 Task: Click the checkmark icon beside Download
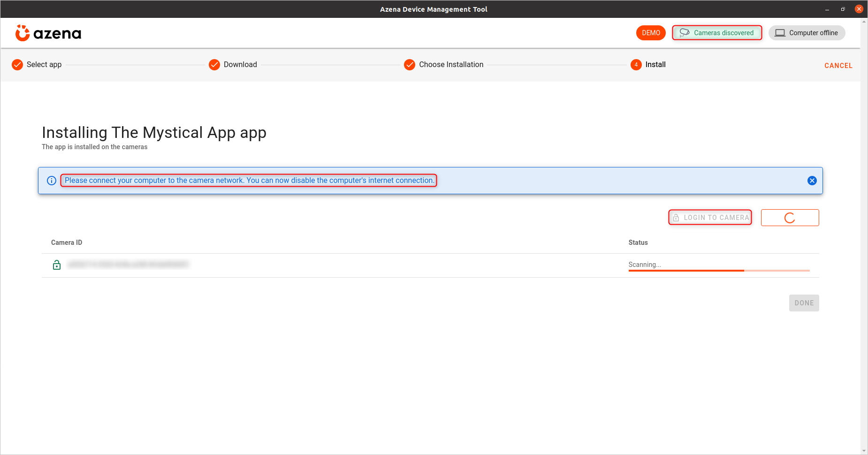[214, 65]
